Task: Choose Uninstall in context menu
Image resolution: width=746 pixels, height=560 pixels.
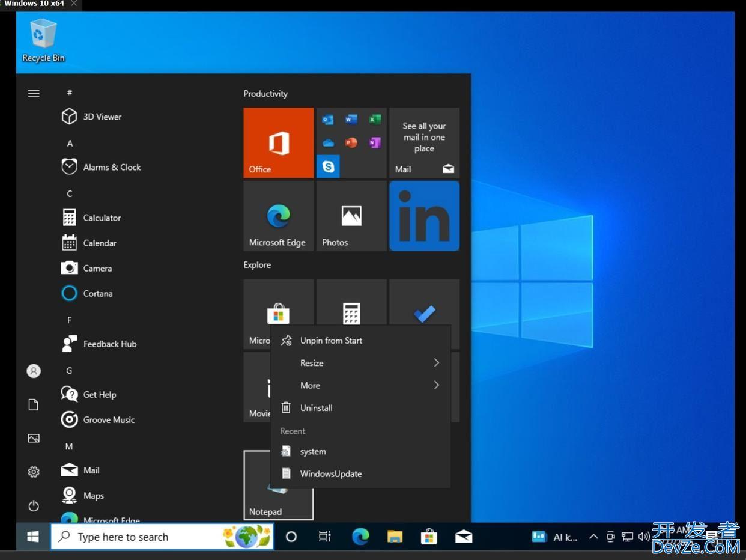Action: tap(316, 408)
